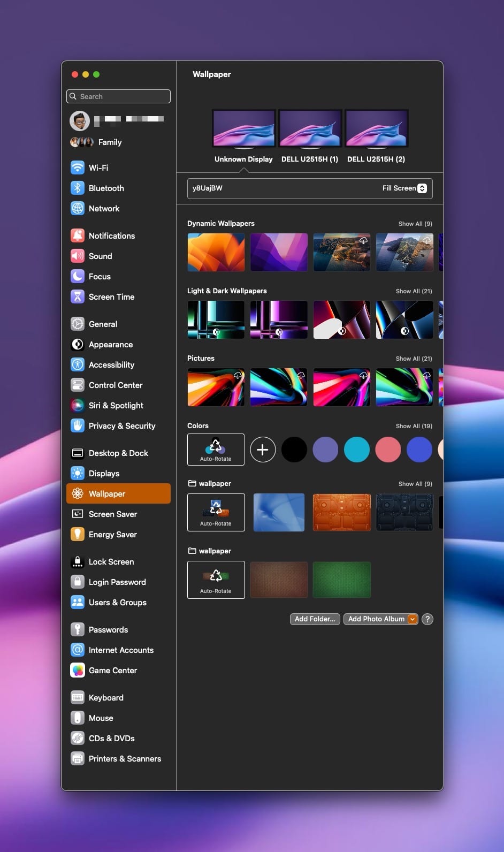Show all 21 Pictures wallpapers
504x852 pixels.
pos(414,359)
